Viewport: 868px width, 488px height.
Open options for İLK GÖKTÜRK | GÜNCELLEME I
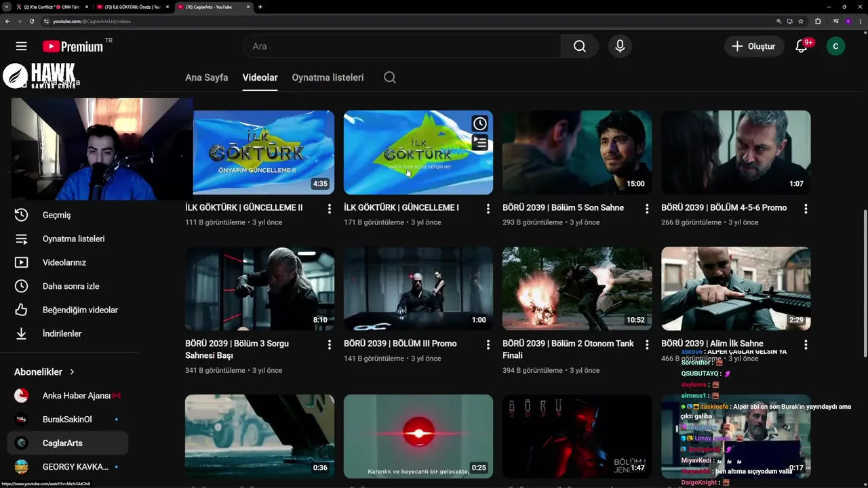pyautogui.click(x=488, y=209)
